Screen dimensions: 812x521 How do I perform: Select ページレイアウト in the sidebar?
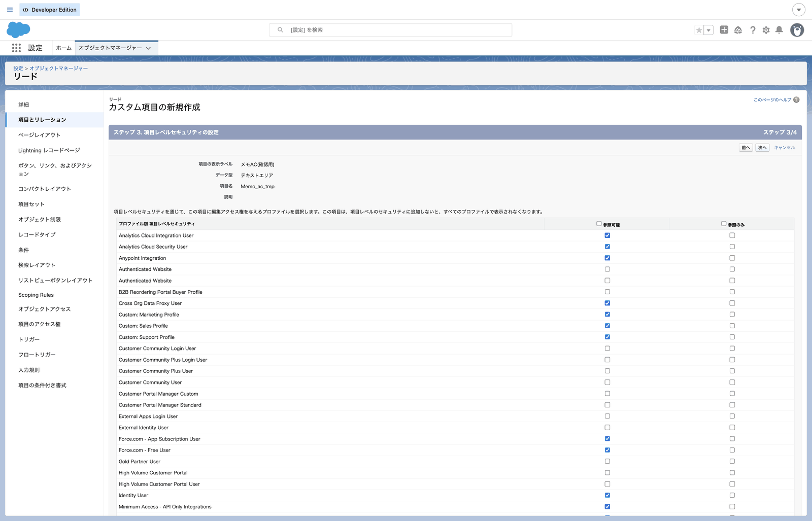click(x=39, y=135)
